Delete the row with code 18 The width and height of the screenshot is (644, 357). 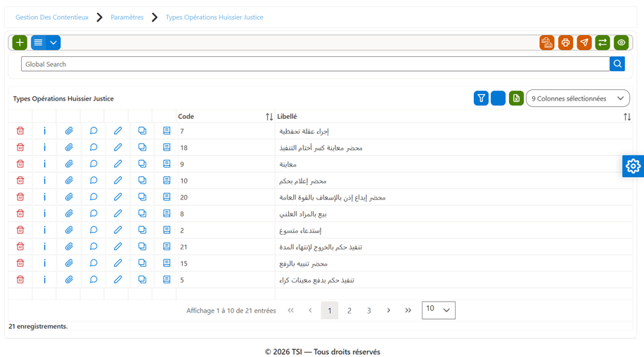pyautogui.click(x=20, y=148)
